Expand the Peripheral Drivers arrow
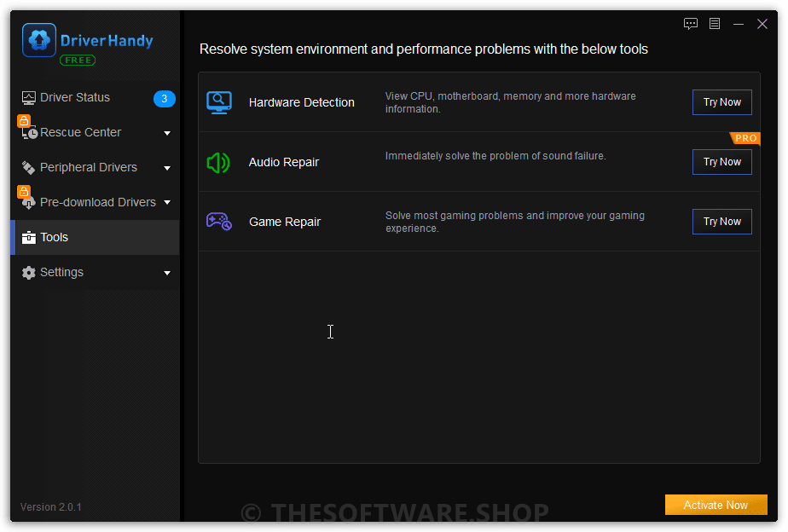The width and height of the screenshot is (788, 532). [x=167, y=168]
